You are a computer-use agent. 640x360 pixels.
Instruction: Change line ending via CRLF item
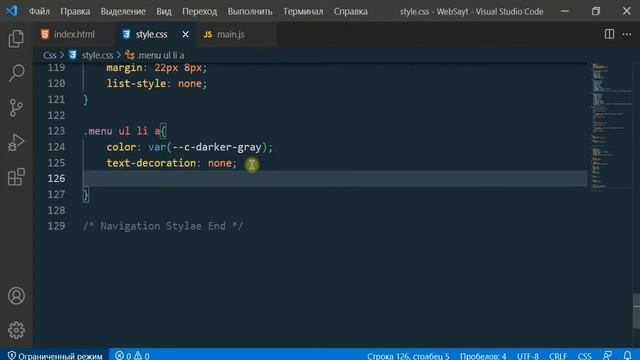[558, 356]
